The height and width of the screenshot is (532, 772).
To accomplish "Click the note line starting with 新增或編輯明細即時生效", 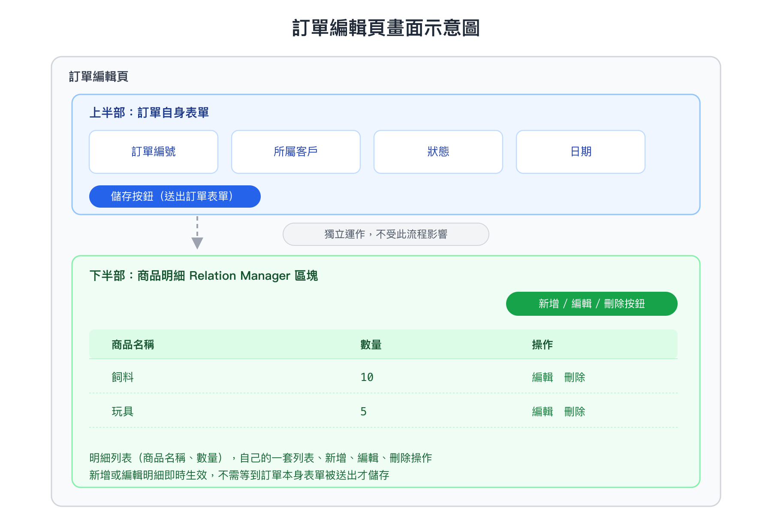I will pos(239,475).
